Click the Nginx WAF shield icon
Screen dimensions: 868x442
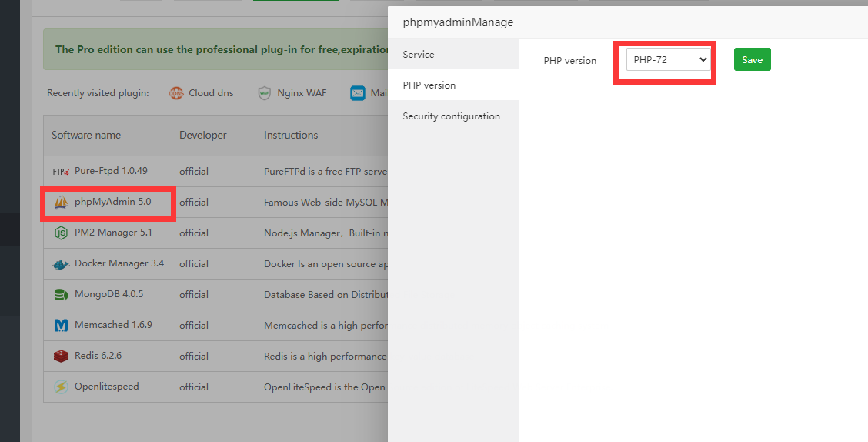265,94
